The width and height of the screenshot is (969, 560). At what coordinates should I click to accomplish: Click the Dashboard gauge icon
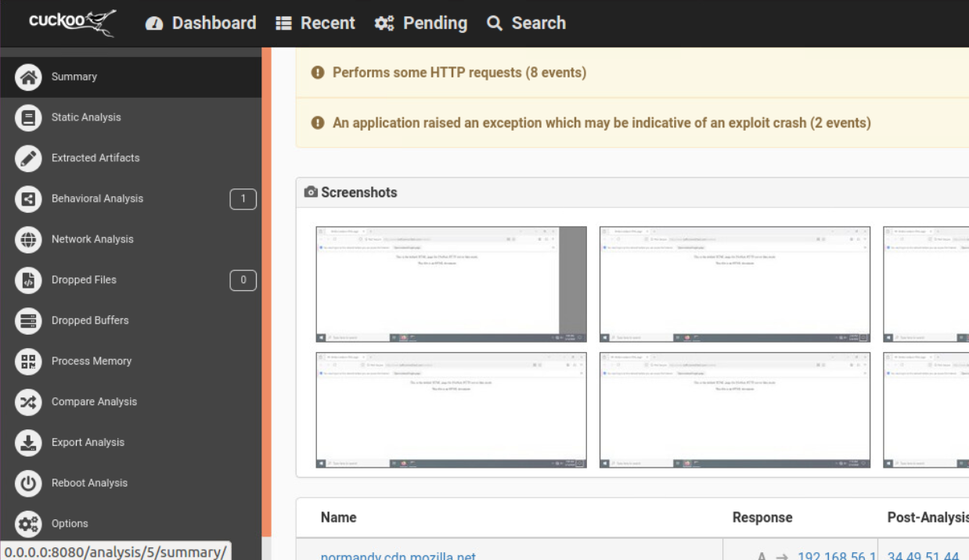point(155,23)
